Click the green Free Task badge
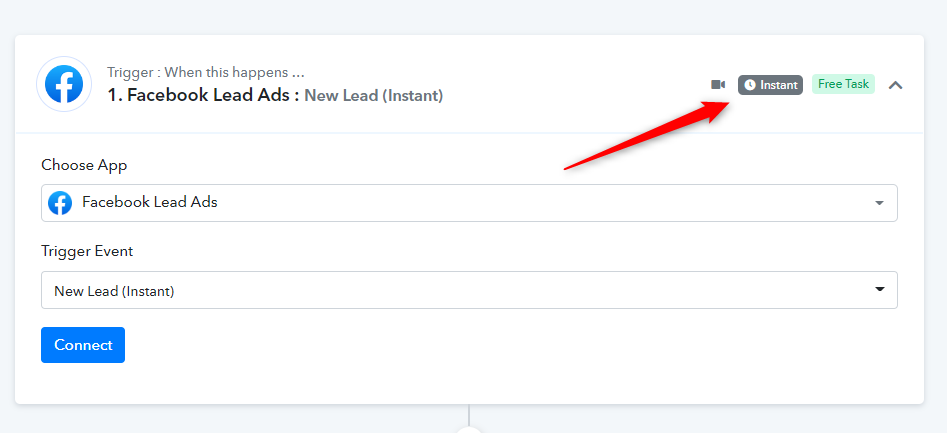947x433 pixels. [x=843, y=85]
